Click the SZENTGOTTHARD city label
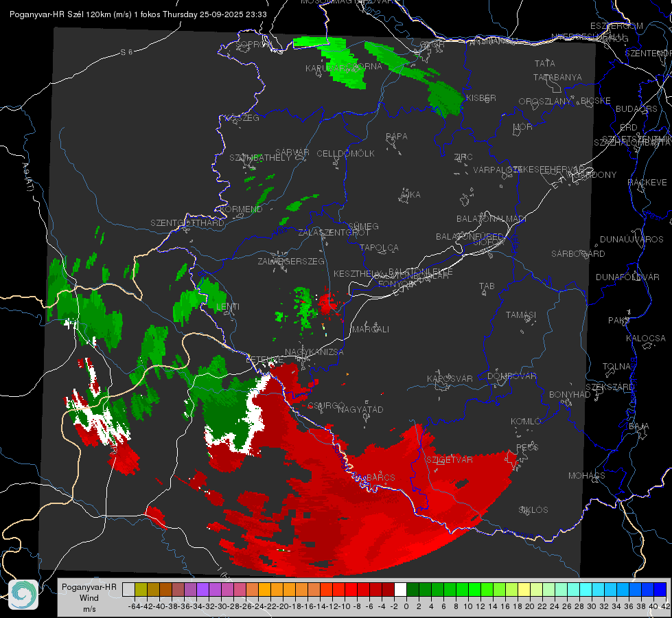The height and width of the screenshot is (618, 672). (x=187, y=222)
